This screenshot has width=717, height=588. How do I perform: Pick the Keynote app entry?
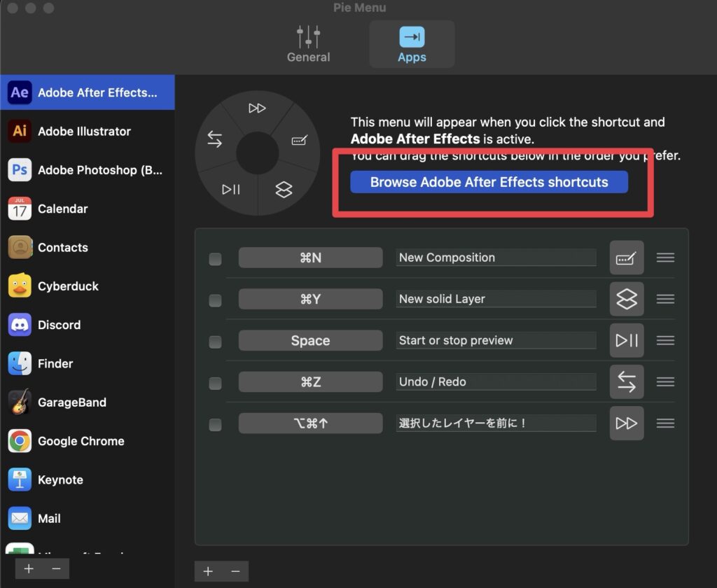[88, 480]
